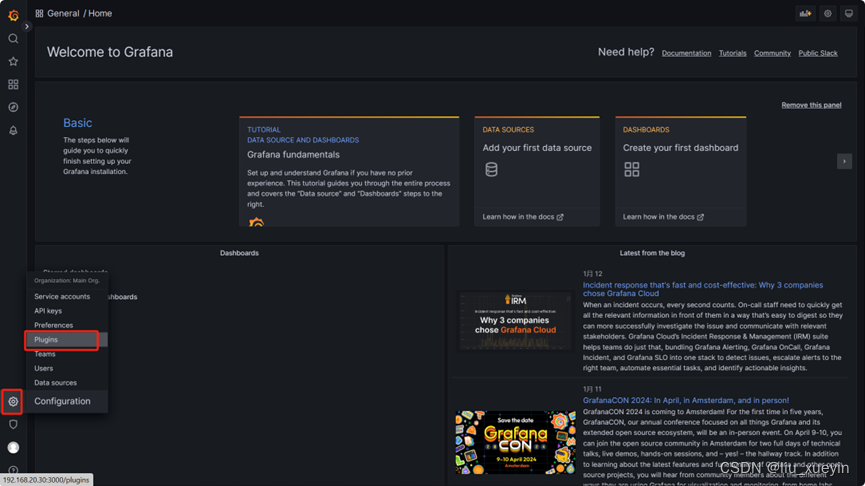This screenshot has width=865, height=486.
Task: Open Server admin shield icon
Action: (13, 424)
